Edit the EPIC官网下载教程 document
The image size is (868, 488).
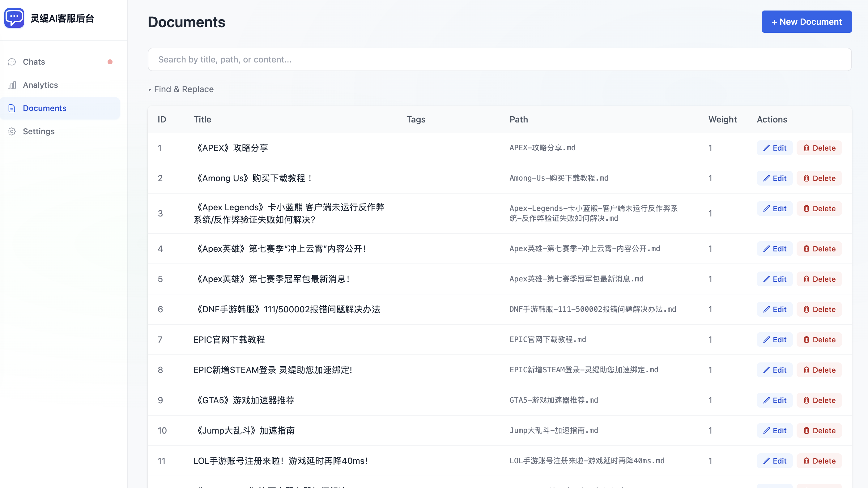(x=774, y=340)
